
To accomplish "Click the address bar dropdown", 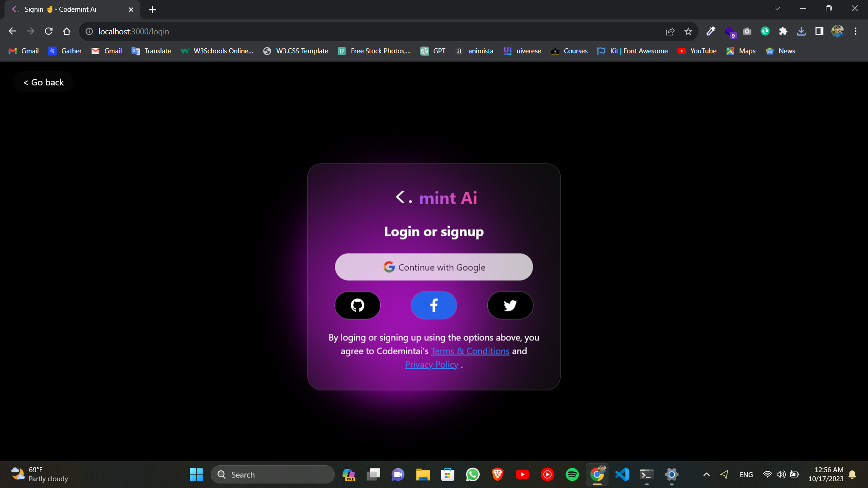I will [x=778, y=9].
